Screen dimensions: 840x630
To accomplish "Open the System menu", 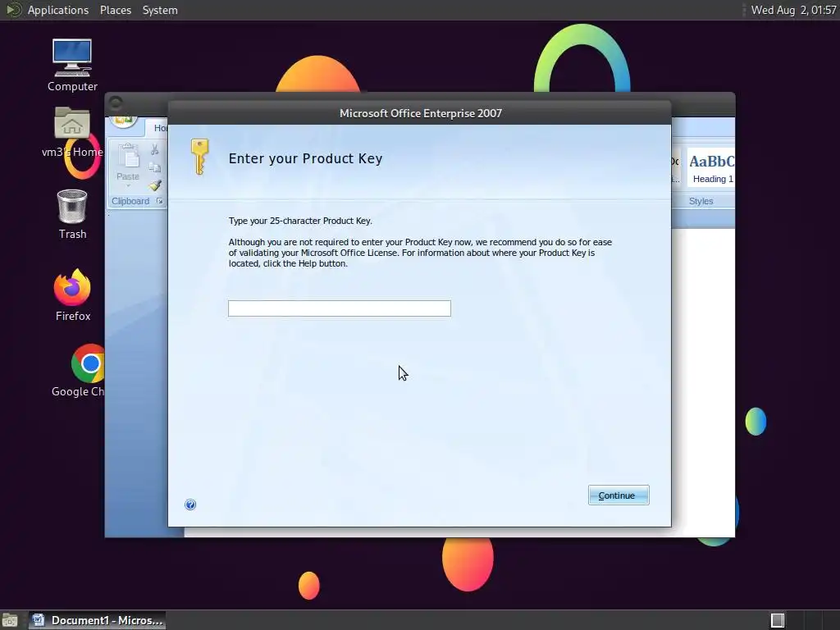I will click(x=160, y=10).
